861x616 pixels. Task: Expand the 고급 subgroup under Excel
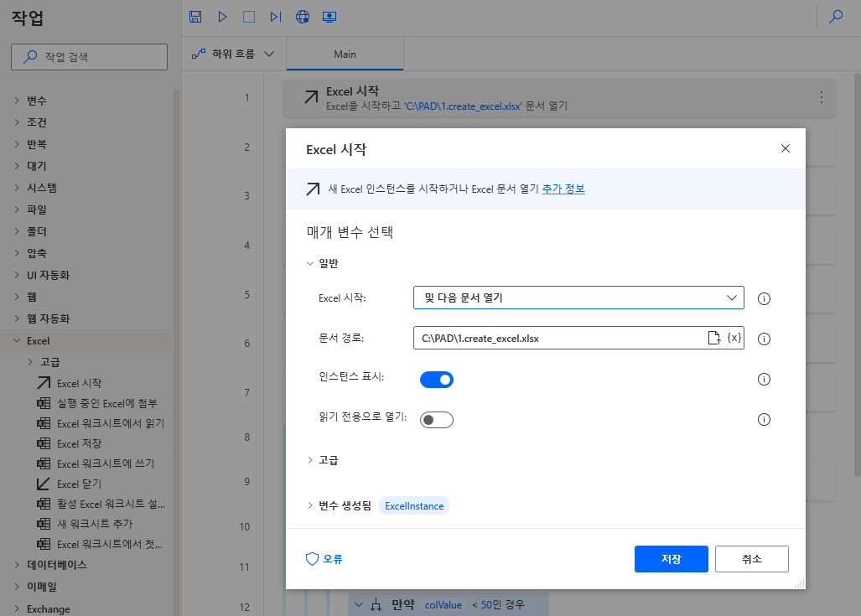click(30, 362)
